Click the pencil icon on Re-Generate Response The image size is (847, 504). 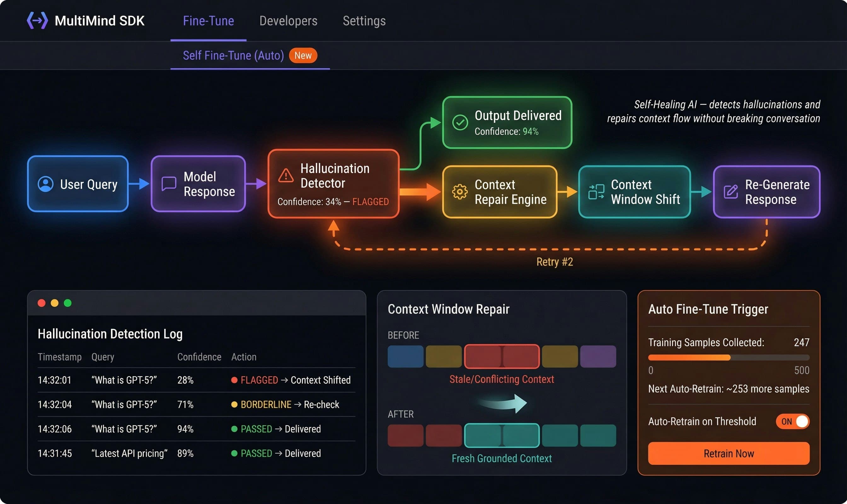730,192
